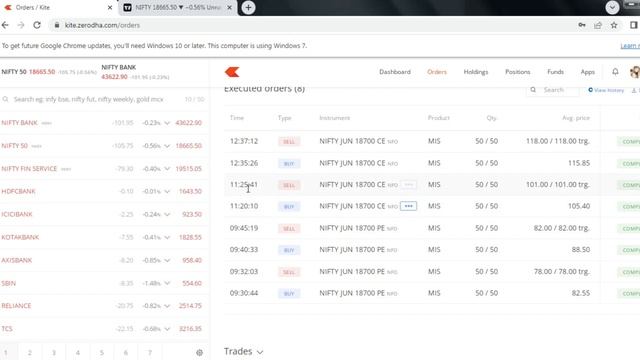Image resolution: width=640 pixels, height=360 pixels.
Task: Expand the NIFTY 50 watchlist chevron
Action: tap(167, 146)
